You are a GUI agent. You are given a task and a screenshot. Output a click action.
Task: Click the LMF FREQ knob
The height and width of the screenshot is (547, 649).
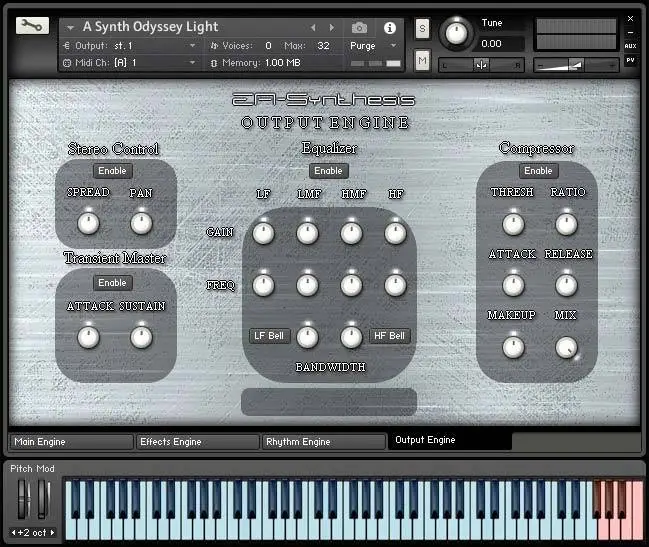pos(307,285)
